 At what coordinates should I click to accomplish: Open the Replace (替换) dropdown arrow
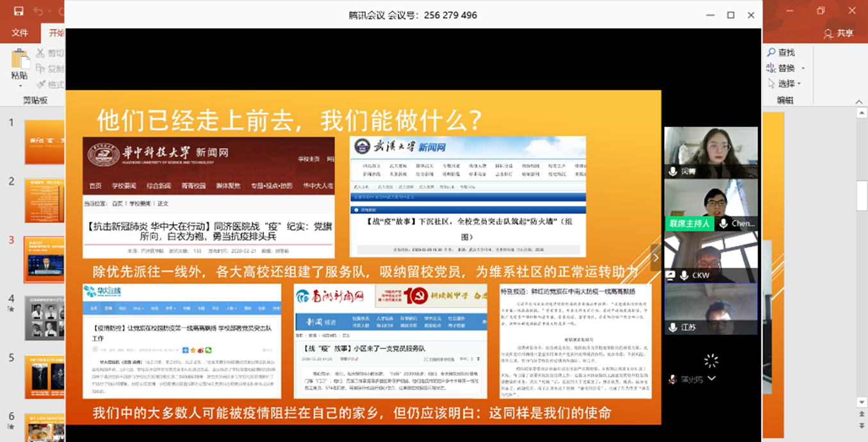point(803,69)
